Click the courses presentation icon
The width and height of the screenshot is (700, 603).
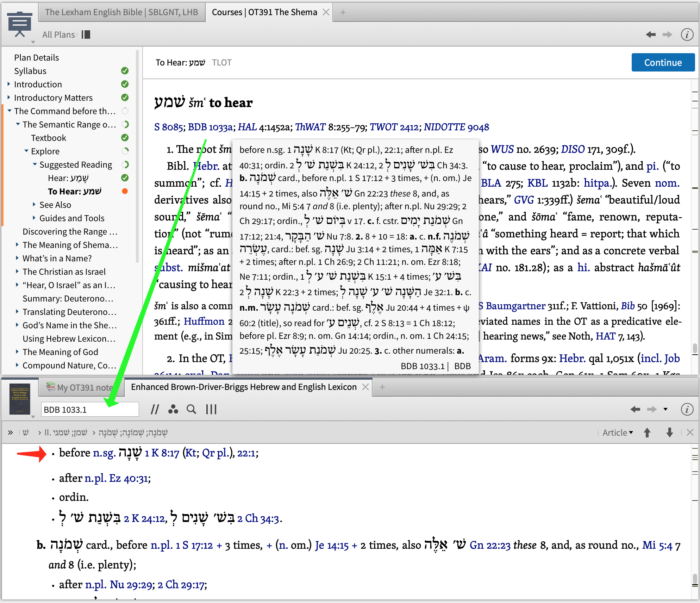[x=19, y=24]
